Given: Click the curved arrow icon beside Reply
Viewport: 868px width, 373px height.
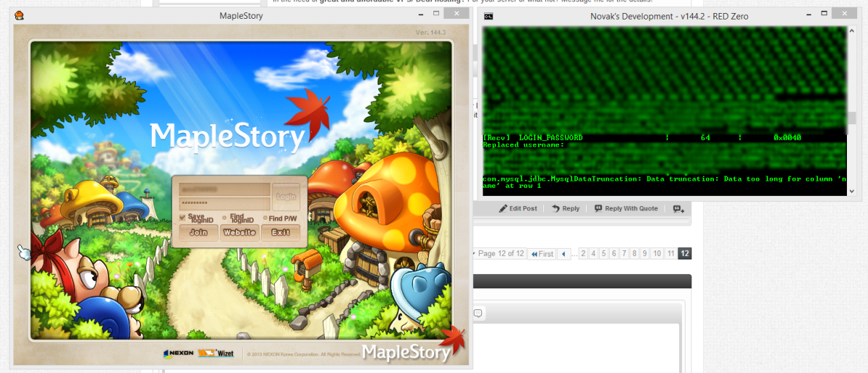Looking at the screenshot, I should 556,208.
